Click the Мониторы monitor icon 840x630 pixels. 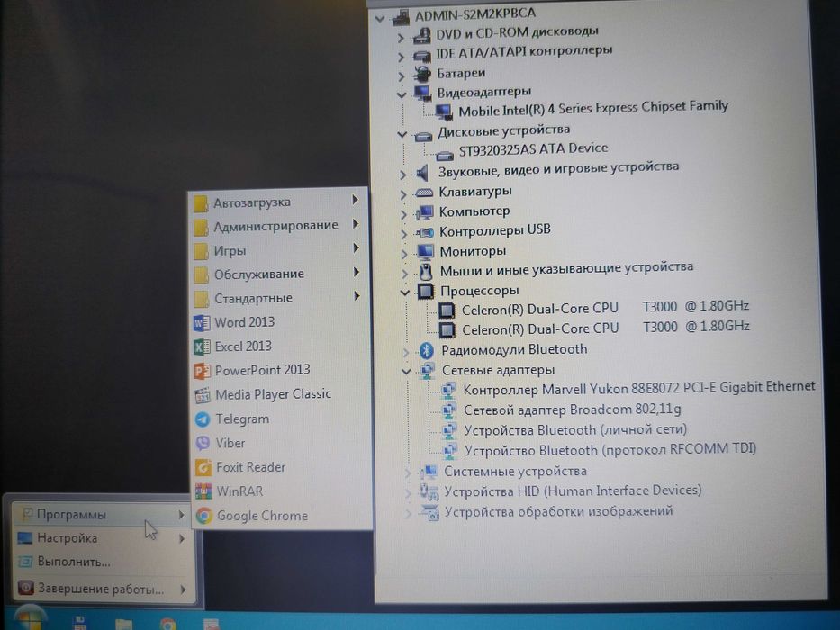point(425,251)
